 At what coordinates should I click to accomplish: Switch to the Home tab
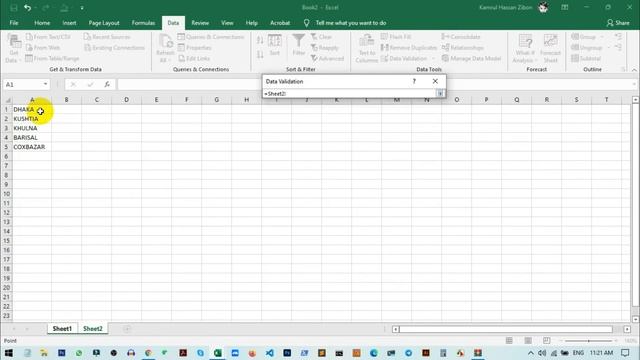(x=42, y=23)
